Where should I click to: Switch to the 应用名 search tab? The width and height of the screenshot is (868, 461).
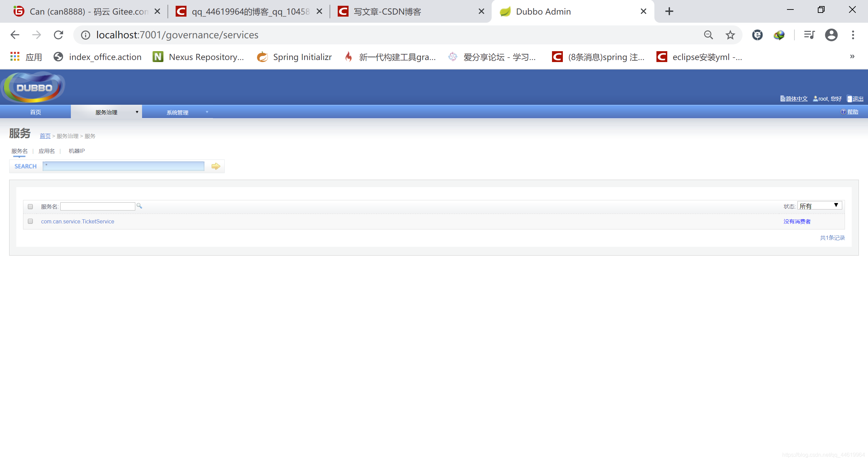click(x=46, y=151)
